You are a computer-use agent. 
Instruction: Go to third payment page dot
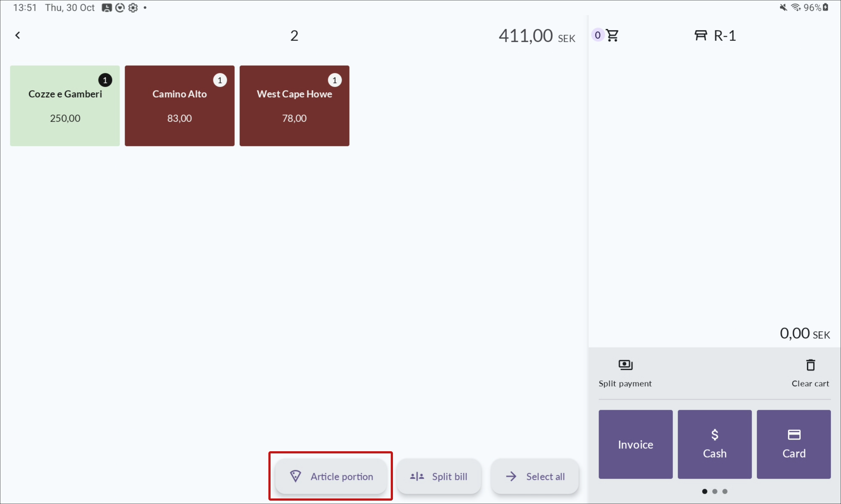[725, 491]
